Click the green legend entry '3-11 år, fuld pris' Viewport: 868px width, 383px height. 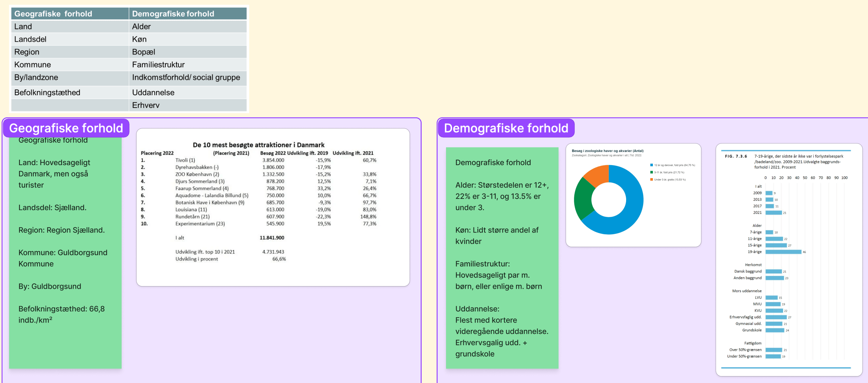[667, 172]
